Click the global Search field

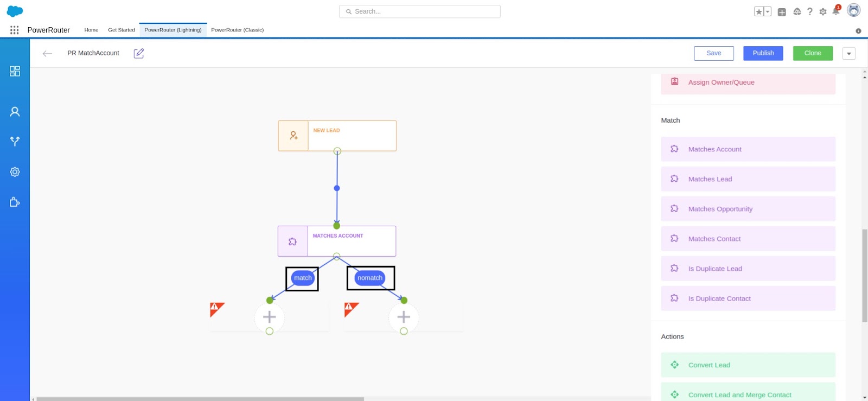click(x=420, y=11)
